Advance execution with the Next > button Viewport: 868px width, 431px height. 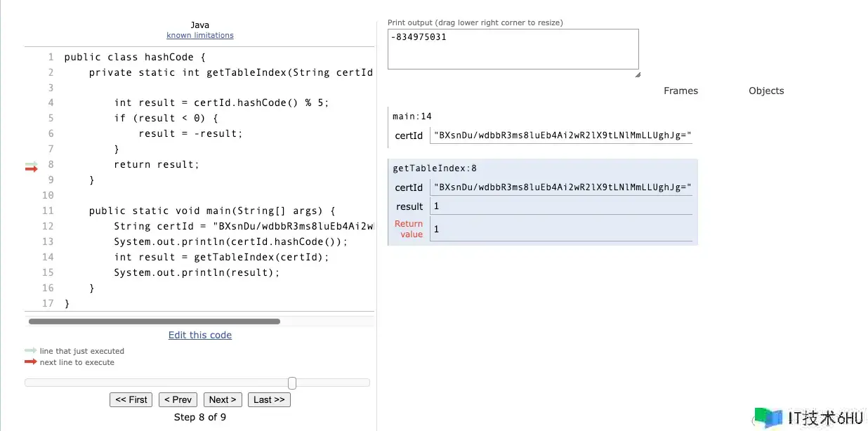point(223,399)
